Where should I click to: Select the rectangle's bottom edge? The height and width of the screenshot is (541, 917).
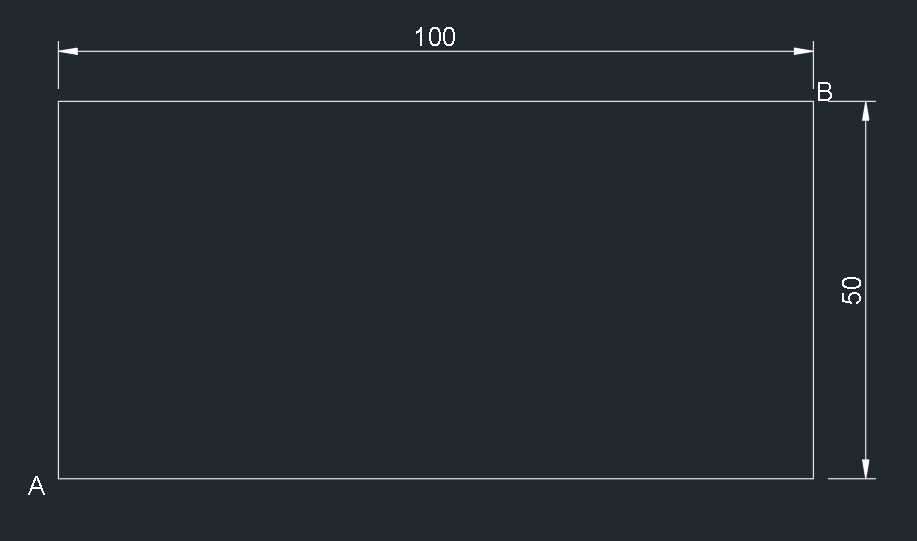point(436,478)
